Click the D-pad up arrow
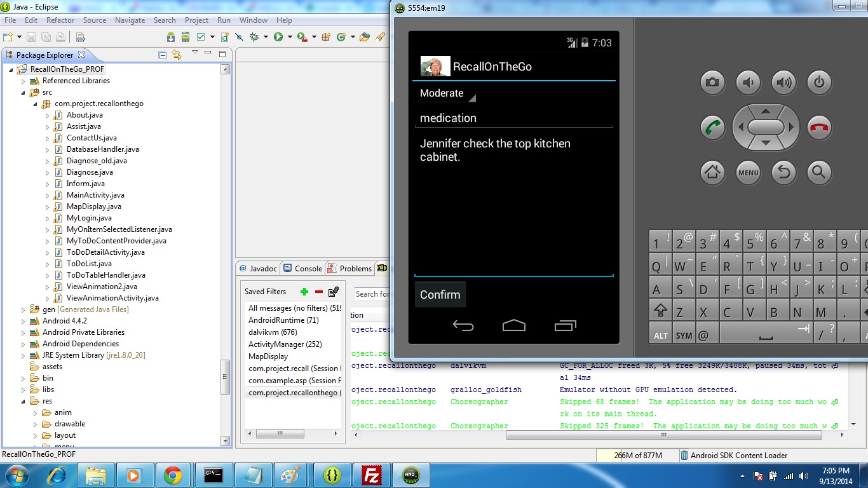 (766, 111)
